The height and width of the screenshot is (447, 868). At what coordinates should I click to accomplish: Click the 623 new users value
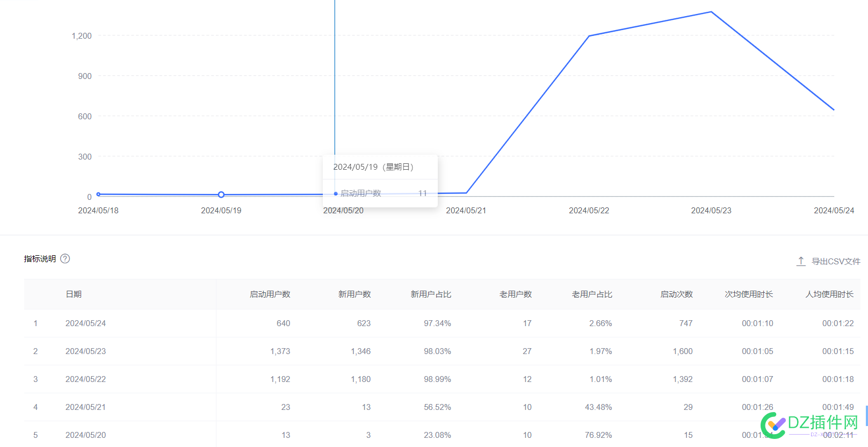(x=364, y=323)
